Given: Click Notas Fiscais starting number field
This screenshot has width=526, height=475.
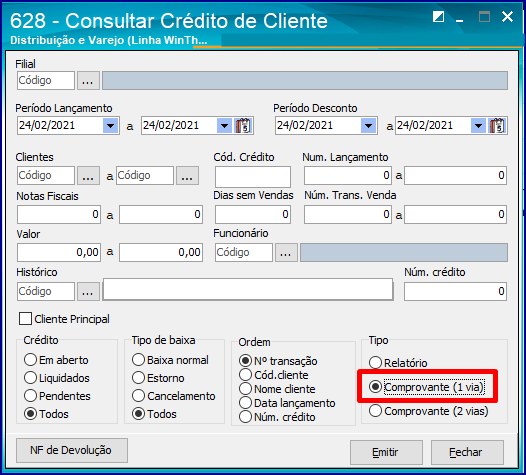Looking at the screenshot, I should pos(59,215).
